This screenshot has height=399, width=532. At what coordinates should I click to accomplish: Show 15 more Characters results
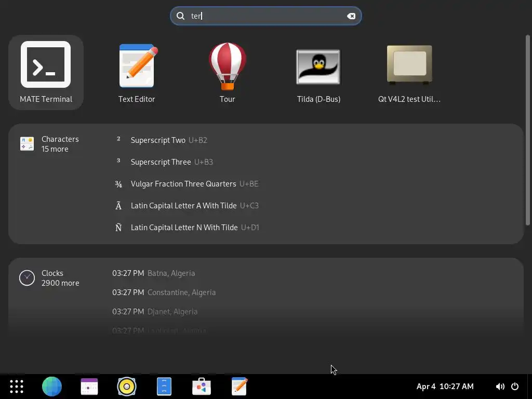coord(55,149)
